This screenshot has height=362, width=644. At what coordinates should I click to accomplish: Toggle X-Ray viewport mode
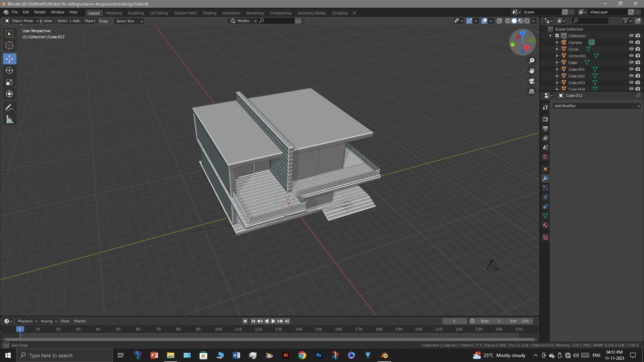click(x=499, y=21)
